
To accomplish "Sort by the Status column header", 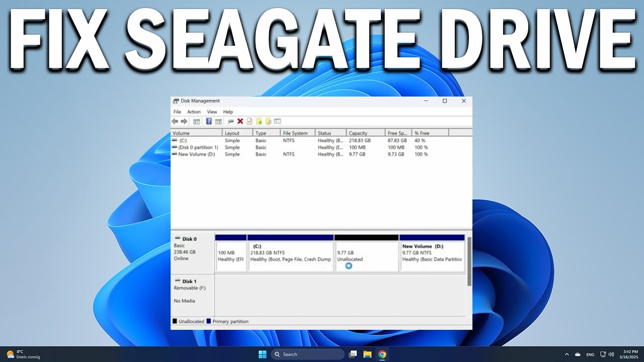I will point(331,133).
